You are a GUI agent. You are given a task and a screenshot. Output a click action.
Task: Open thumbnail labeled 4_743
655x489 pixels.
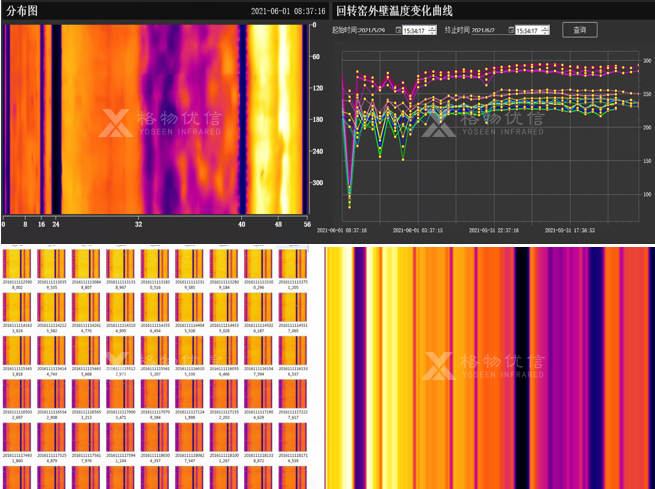point(51,351)
